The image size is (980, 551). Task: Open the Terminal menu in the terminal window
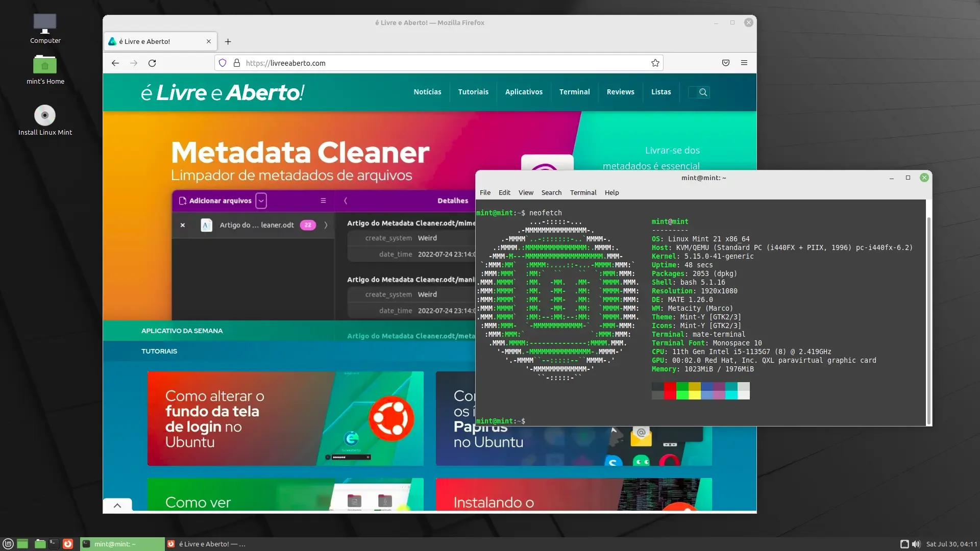pyautogui.click(x=583, y=193)
